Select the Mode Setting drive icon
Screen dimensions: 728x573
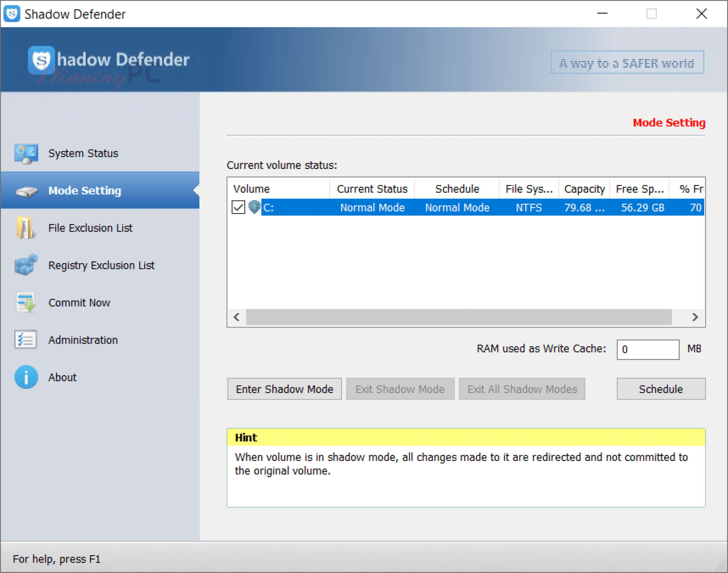(27, 191)
